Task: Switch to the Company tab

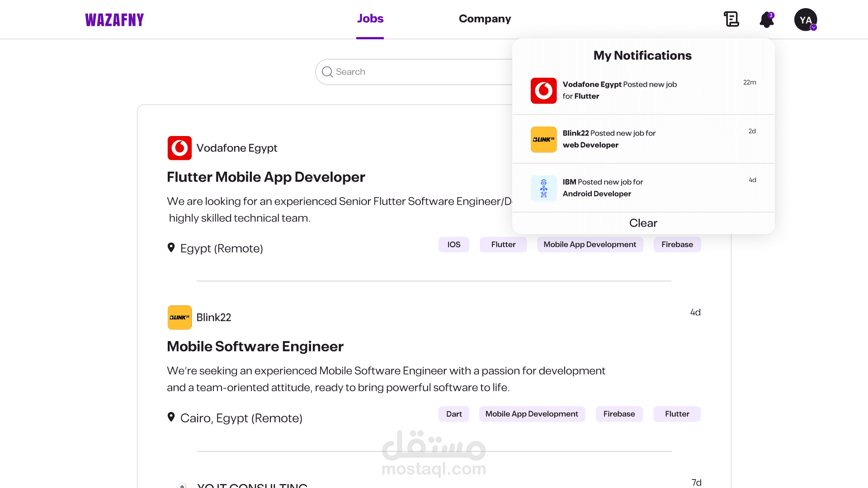Action: (x=485, y=19)
